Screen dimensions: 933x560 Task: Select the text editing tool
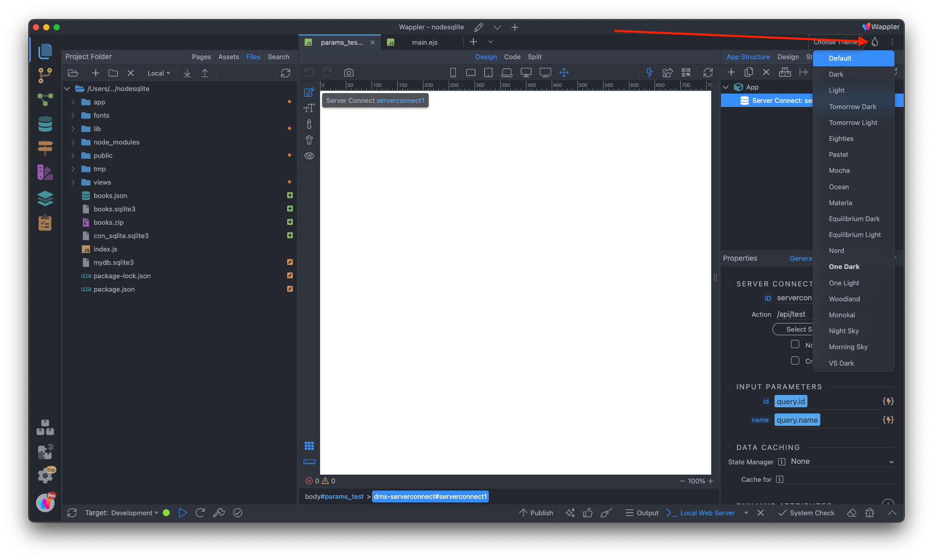[309, 109]
